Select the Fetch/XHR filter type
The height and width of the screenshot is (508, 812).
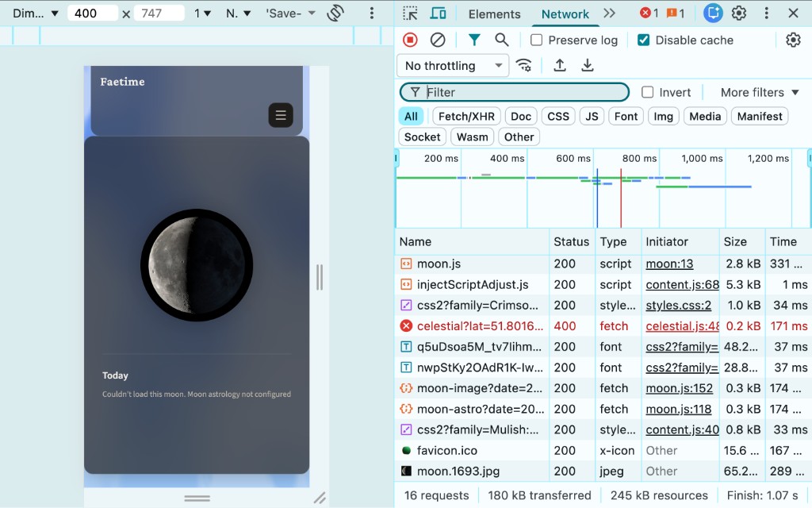pyautogui.click(x=466, y=116)
